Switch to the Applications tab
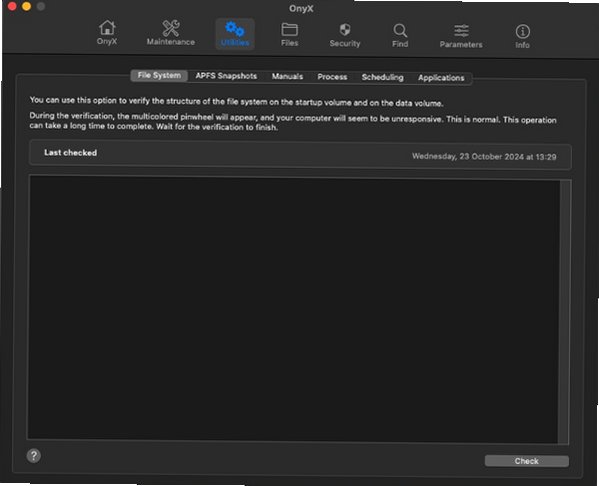The width and height of the screenshot is (599, 486). tap(441, 78)
